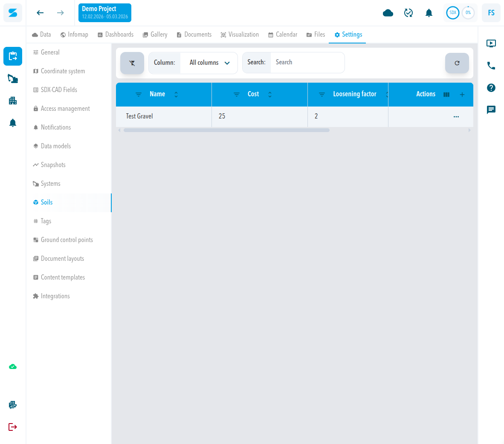This screenshot has height=444, width=504.
Task: Switch to the Infomap tab
Action: click(x=74, y=35)
